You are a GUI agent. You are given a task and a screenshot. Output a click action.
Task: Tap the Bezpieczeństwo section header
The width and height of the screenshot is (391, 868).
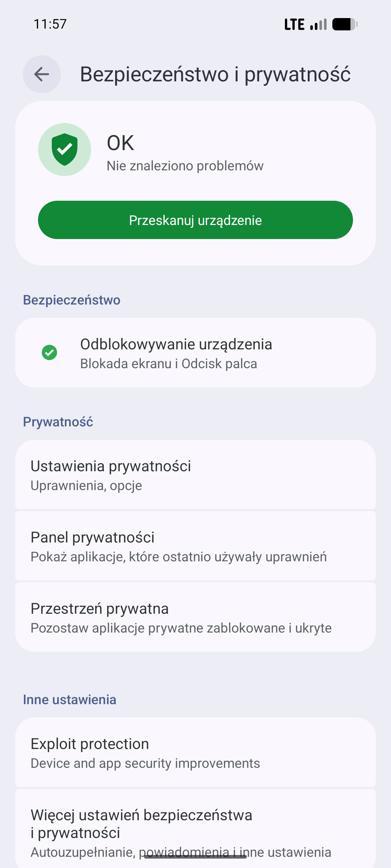(72, 300)
